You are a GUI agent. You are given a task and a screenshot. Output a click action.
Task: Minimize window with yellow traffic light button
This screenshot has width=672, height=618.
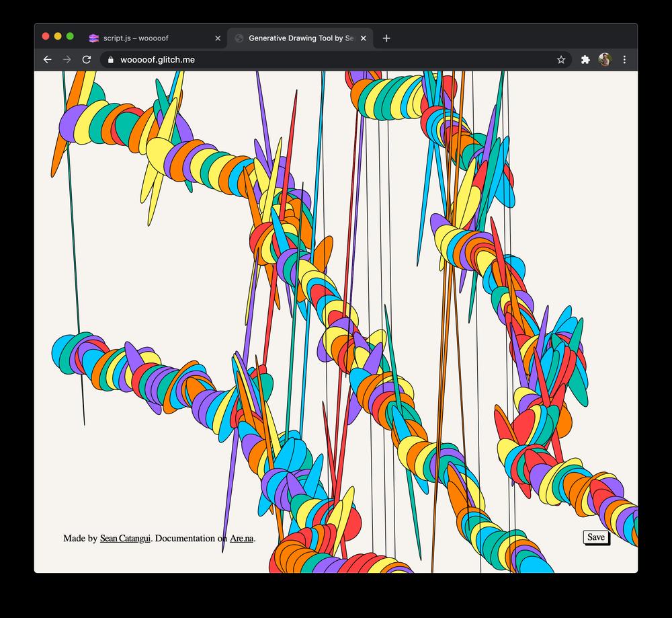click(x=58, y=36)
